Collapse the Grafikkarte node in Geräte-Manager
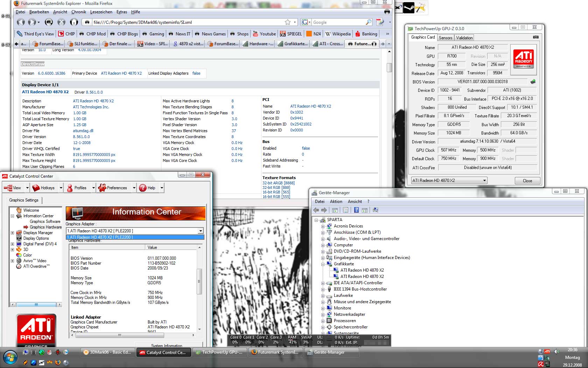The width and height of the screenshot is (588, 368). click(323, 264)
